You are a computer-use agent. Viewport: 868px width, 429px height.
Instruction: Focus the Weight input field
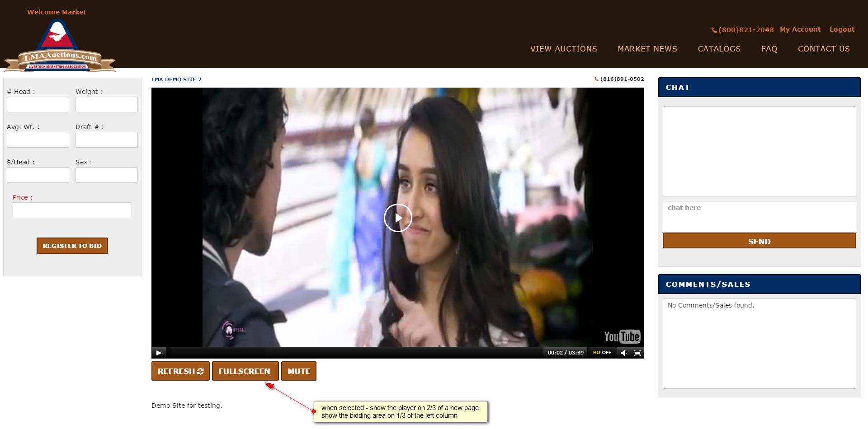point(107,105)
